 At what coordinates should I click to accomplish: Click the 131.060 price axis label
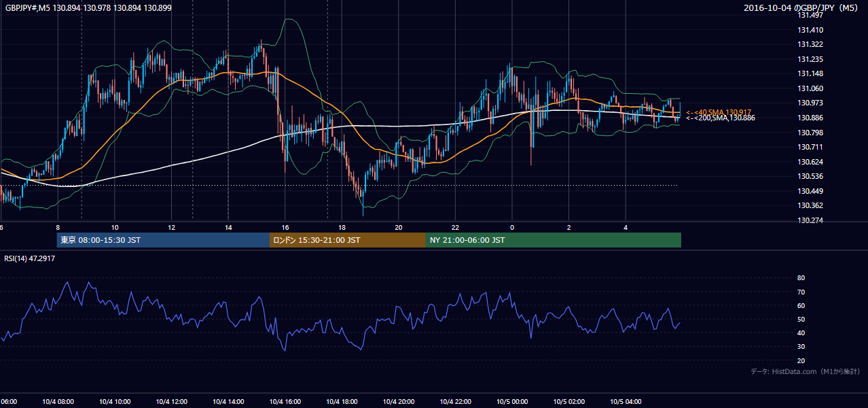coord(810,88)
